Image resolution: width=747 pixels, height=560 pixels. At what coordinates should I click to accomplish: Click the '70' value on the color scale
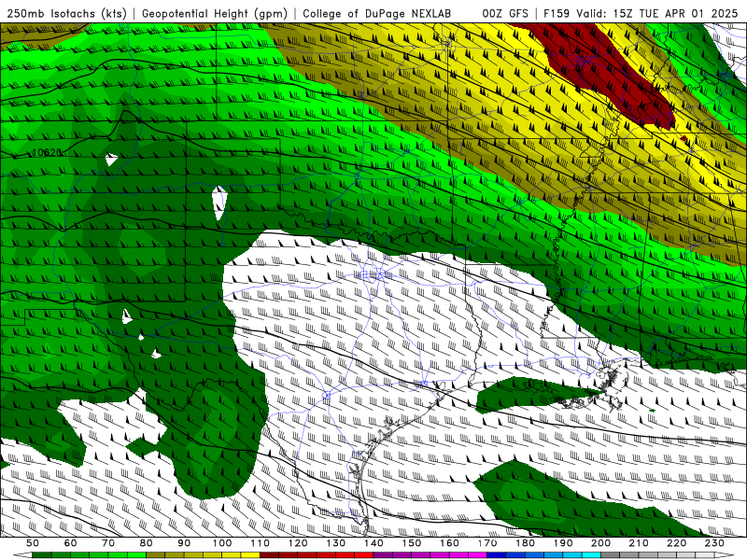click(x=108, y=543)
